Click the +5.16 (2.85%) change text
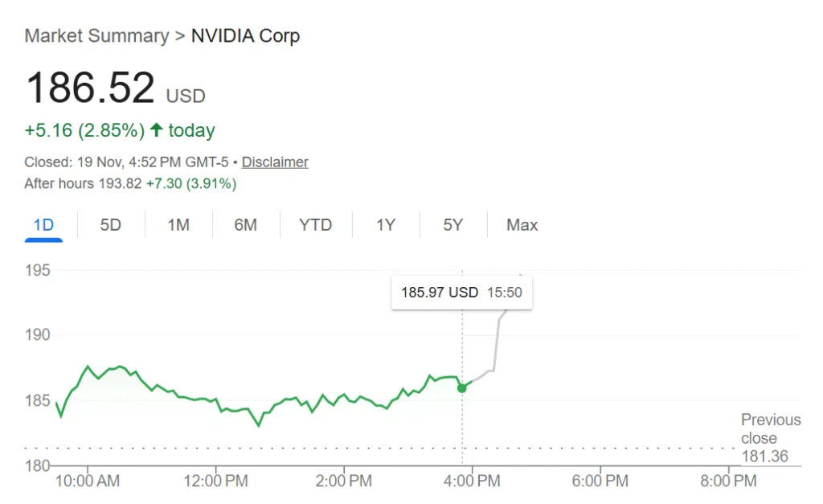823x504 pixels. tap(84, 129)
